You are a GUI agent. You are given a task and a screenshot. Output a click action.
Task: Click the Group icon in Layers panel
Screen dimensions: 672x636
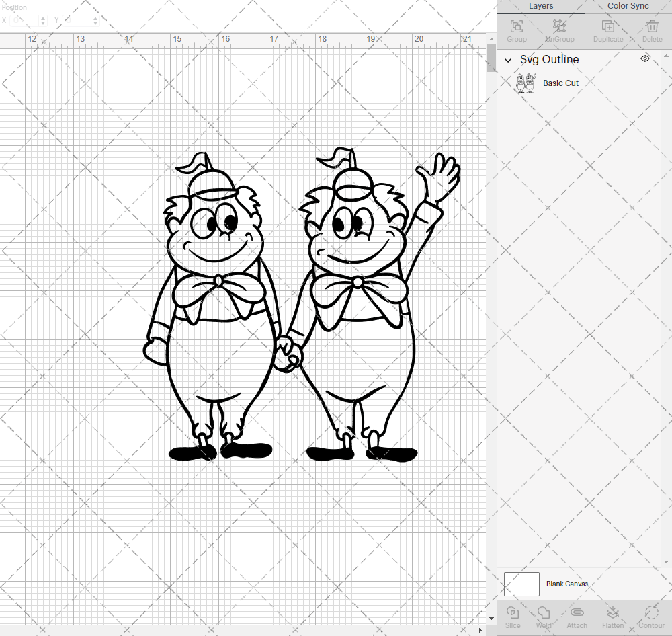click(516, 27)
